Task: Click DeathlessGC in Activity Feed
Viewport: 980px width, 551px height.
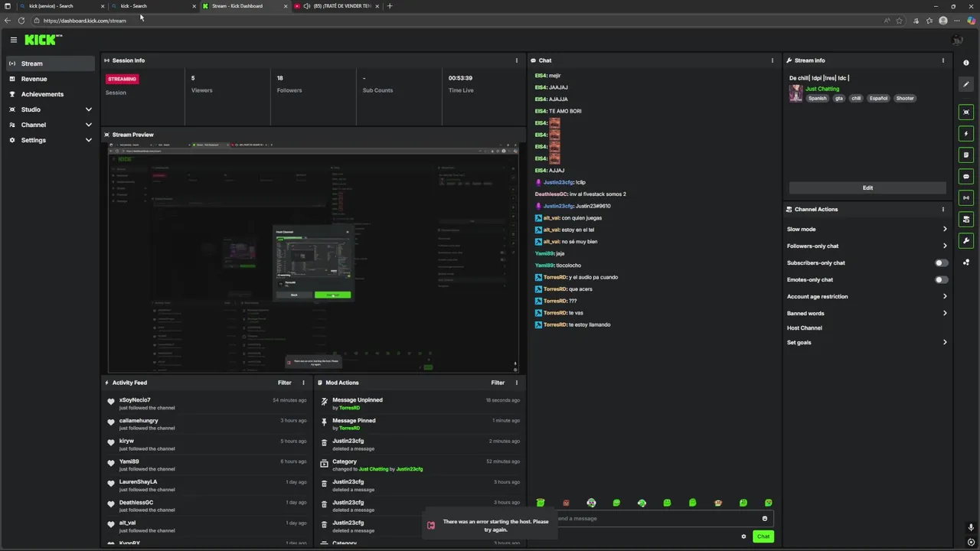Action: pos(136,503)
